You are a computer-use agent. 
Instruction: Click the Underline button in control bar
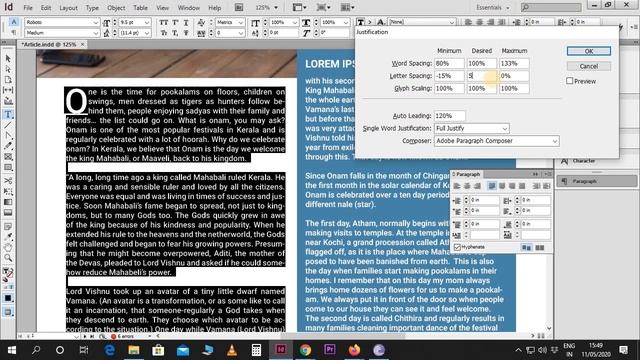(x=186, y=22)
